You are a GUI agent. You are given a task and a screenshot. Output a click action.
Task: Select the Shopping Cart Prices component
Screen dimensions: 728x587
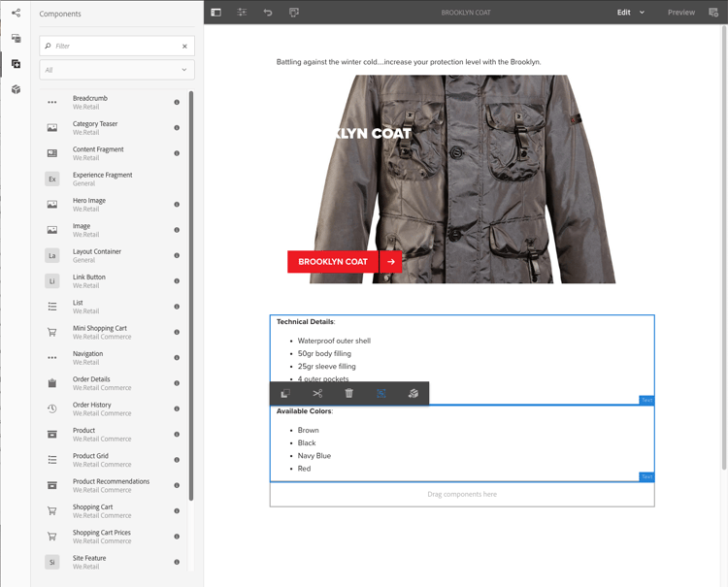114,536
